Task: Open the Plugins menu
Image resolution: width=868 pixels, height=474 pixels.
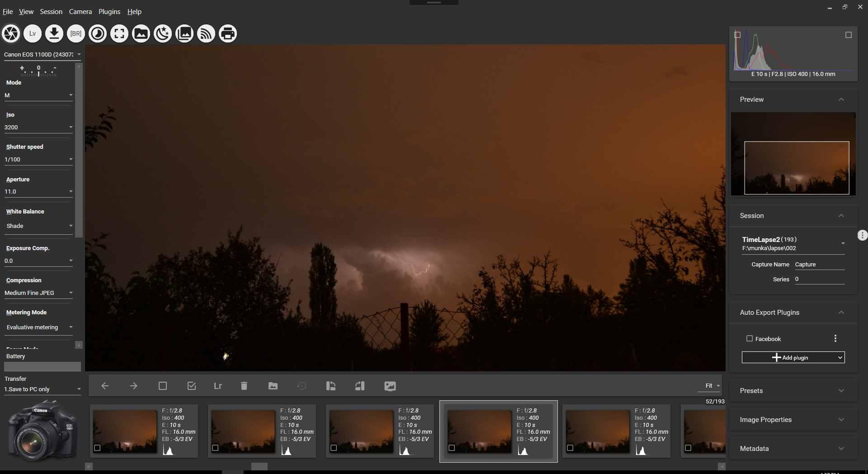Action: (109, 12)
